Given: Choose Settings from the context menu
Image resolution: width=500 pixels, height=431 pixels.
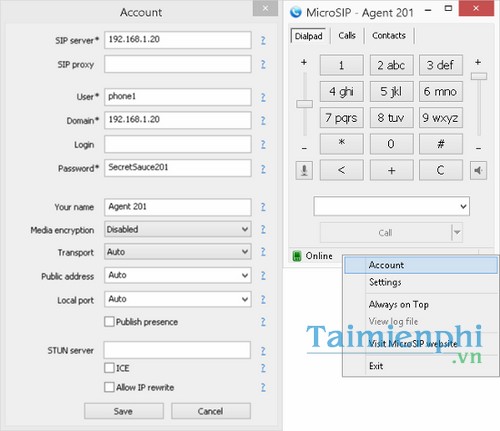Looking at the screenshot, I should [x=421, y=282].
